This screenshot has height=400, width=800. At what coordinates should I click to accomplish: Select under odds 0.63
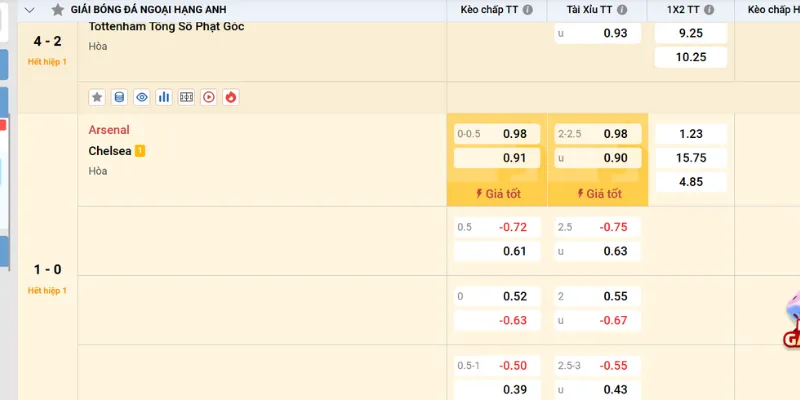598,251
